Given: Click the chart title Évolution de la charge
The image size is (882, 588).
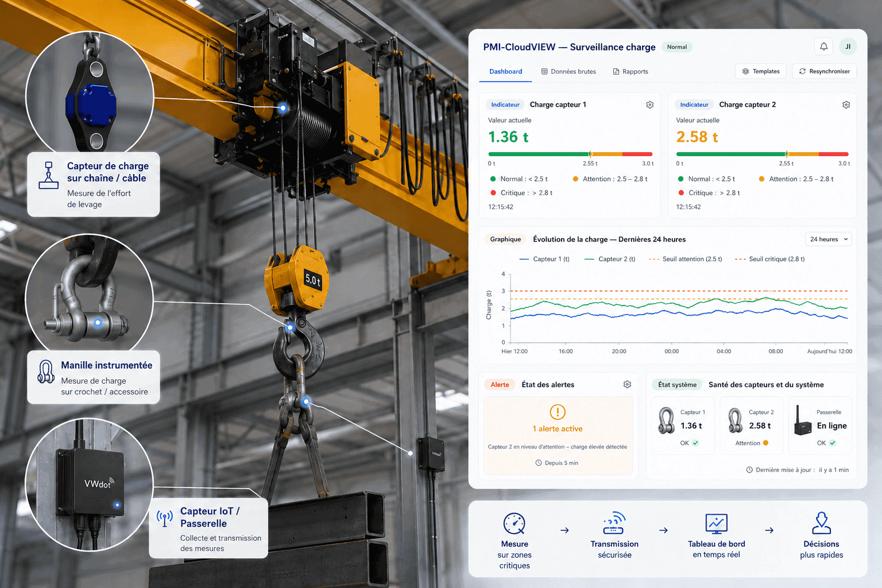Looking at the screenshot, I should (x=609, y=239).
